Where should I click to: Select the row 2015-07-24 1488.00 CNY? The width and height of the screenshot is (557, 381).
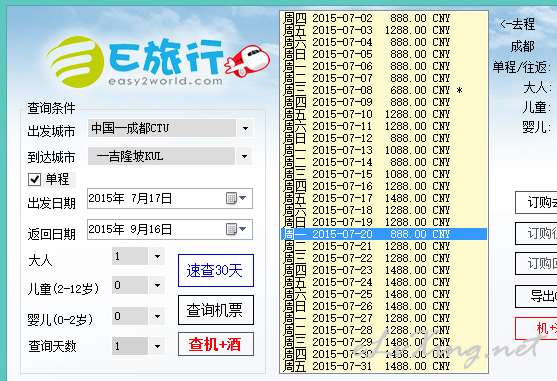384,282
